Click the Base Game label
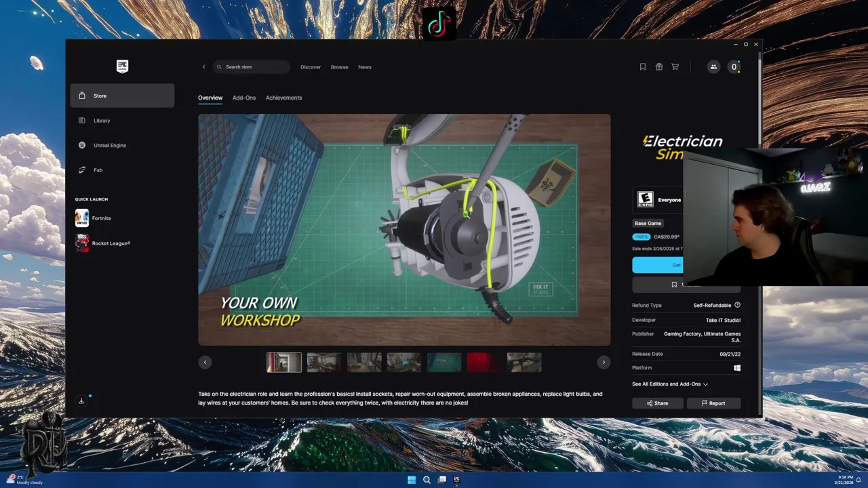This screenshot has width=868, height=488. pyautogui.click(x=648, y=223)
